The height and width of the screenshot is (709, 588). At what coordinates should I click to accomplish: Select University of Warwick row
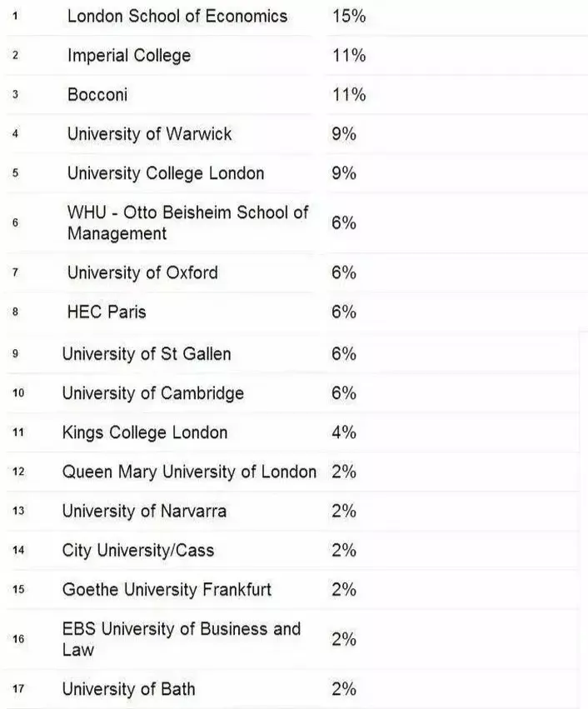[x=149, y=134]
